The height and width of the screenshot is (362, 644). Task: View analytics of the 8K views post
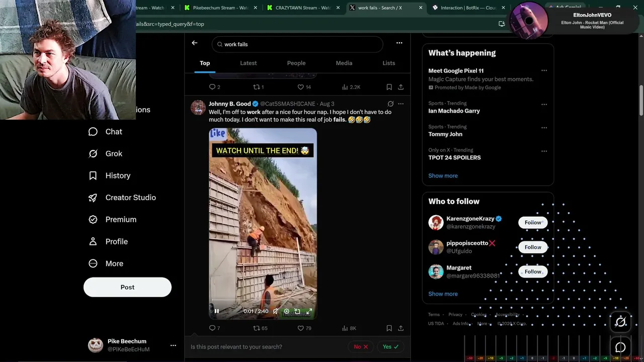[349, 328]
